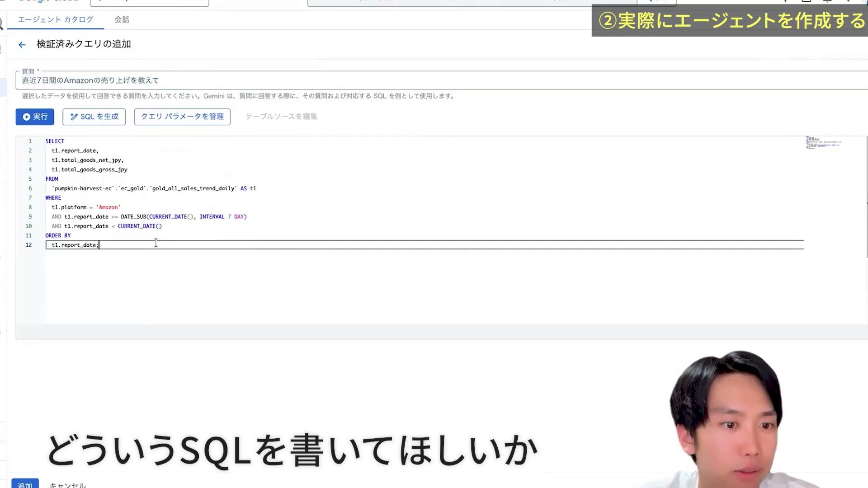Click the code minimap thumbnail in editor

click(x=823, y=143)
